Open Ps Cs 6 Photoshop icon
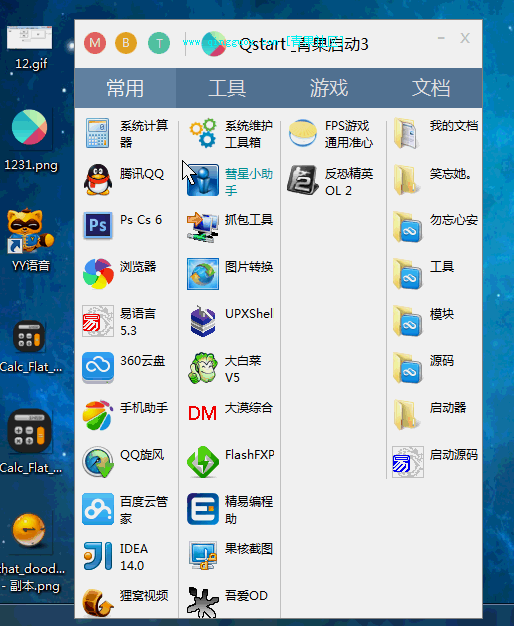Screen dimensions: 514x626 pos(97,226)
